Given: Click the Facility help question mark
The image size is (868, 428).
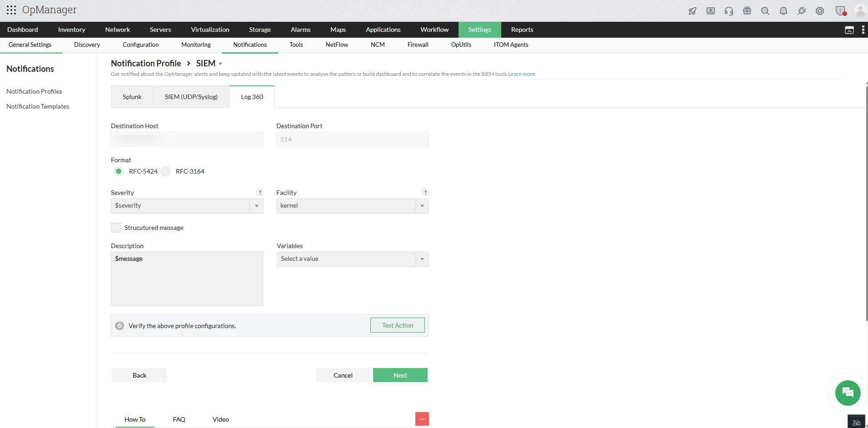Looking at the screenshot, I should coord(425,192).
